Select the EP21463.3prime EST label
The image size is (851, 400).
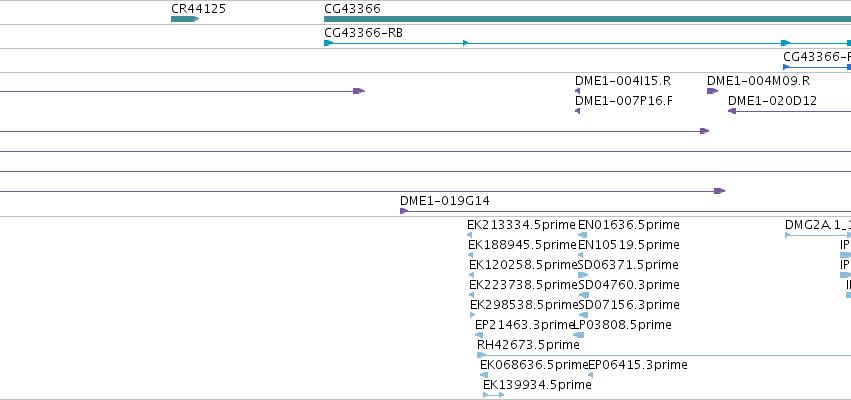coord(524,325)
